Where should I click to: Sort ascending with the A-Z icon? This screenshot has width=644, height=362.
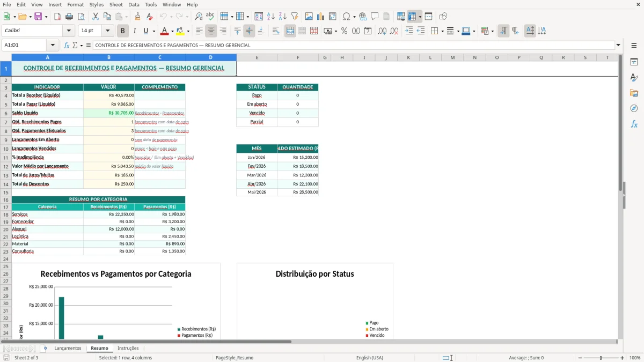click(270, 17)
